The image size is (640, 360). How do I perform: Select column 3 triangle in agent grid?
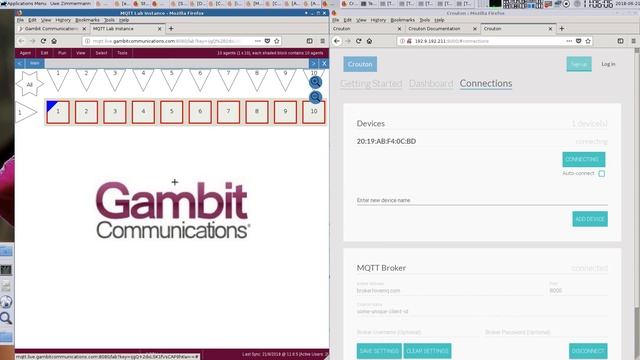(115, 80)
